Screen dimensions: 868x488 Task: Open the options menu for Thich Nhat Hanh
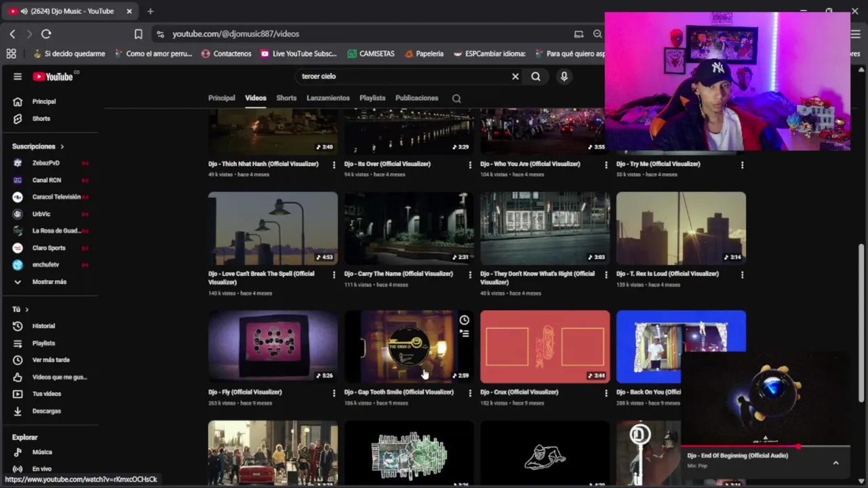coord(334,165)
